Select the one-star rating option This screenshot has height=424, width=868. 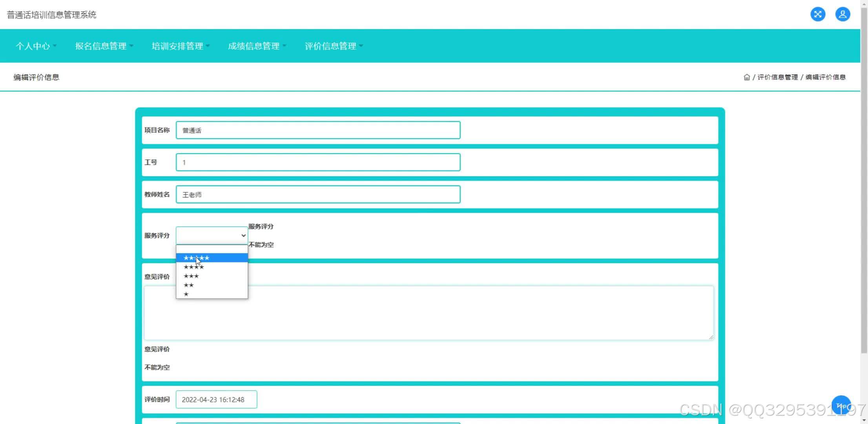click(212, 294)
